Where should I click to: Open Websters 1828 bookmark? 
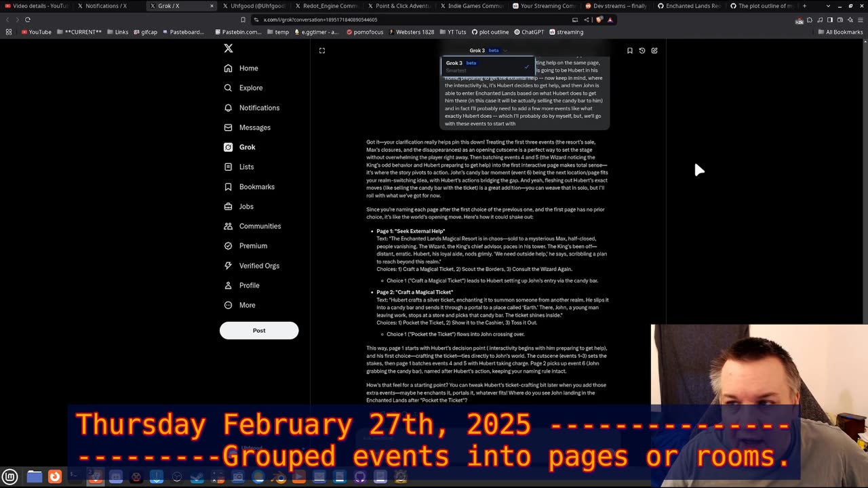pos(411,32)
